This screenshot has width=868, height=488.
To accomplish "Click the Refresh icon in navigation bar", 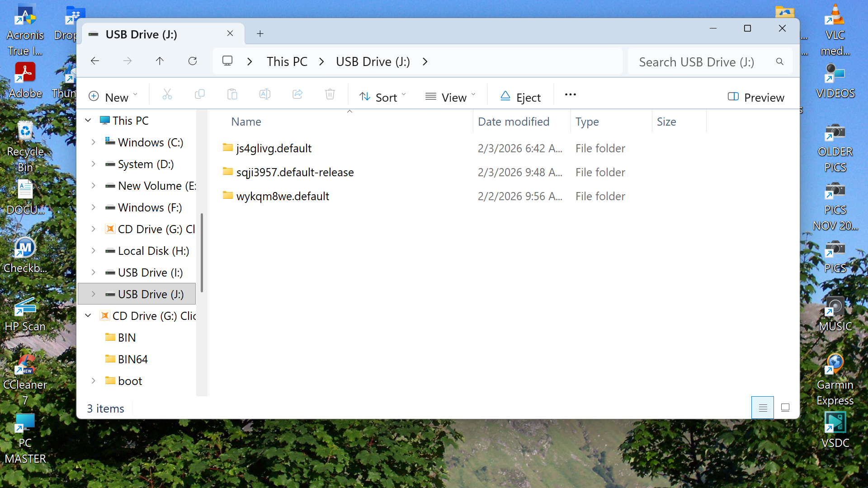I will coord(193,61).
